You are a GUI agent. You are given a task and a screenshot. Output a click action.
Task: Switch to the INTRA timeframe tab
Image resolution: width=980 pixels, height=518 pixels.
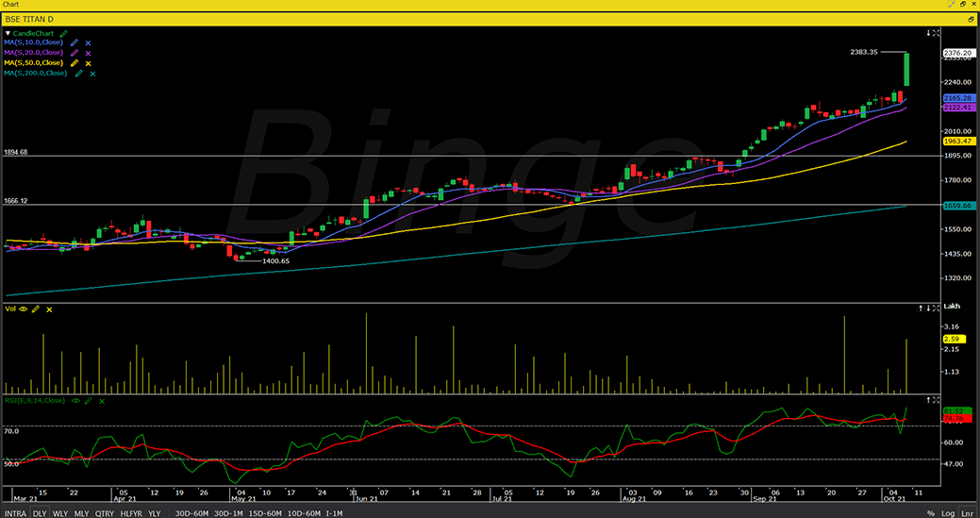[x=16, y=513]
